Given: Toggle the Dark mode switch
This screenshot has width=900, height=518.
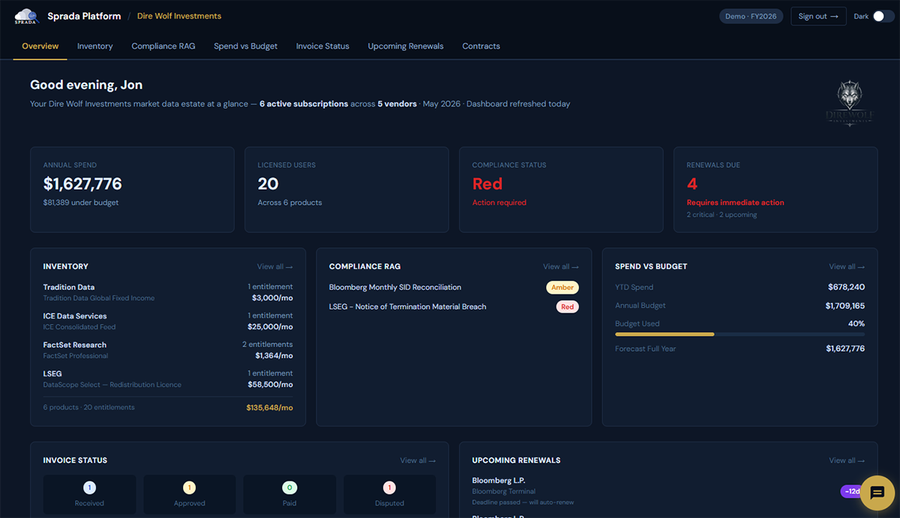Looking at the screenshot, I should (882, 16).
